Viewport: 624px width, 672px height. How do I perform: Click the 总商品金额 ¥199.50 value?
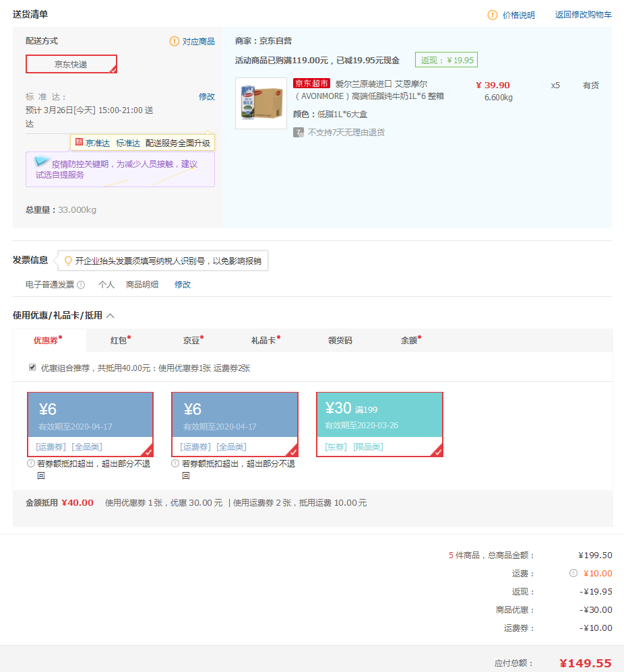click(x=595, y=555)
